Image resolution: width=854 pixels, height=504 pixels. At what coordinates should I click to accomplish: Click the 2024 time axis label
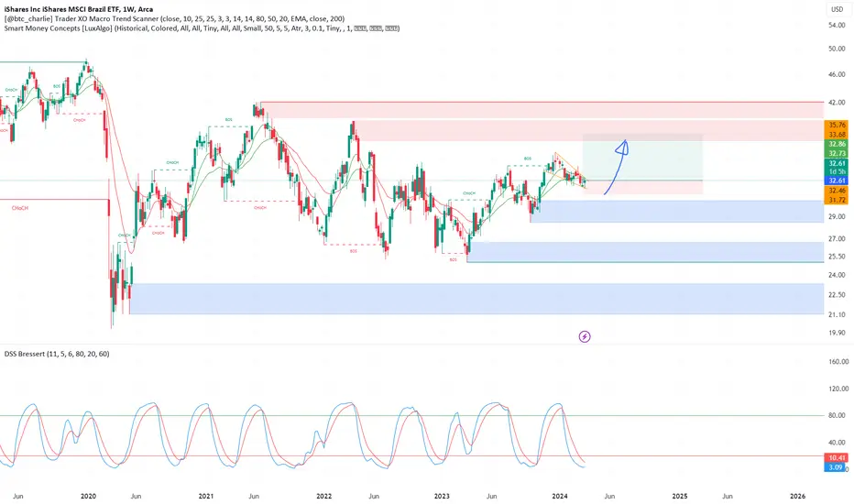click(560, 496)
